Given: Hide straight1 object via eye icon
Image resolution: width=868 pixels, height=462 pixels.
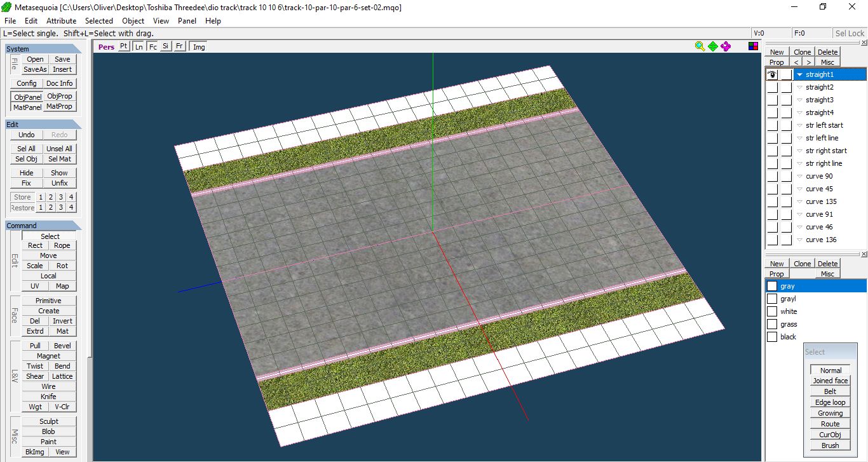Looking at the screenshot, I should [772, 74].
